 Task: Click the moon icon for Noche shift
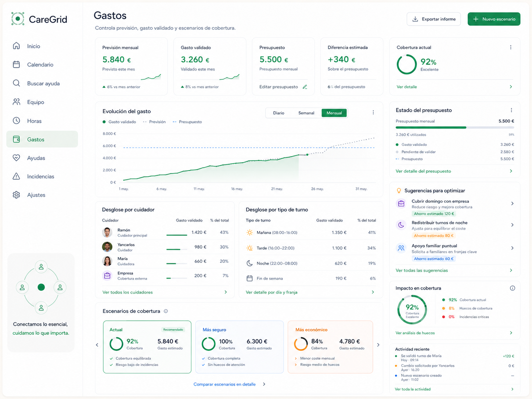tap(249, 263)
